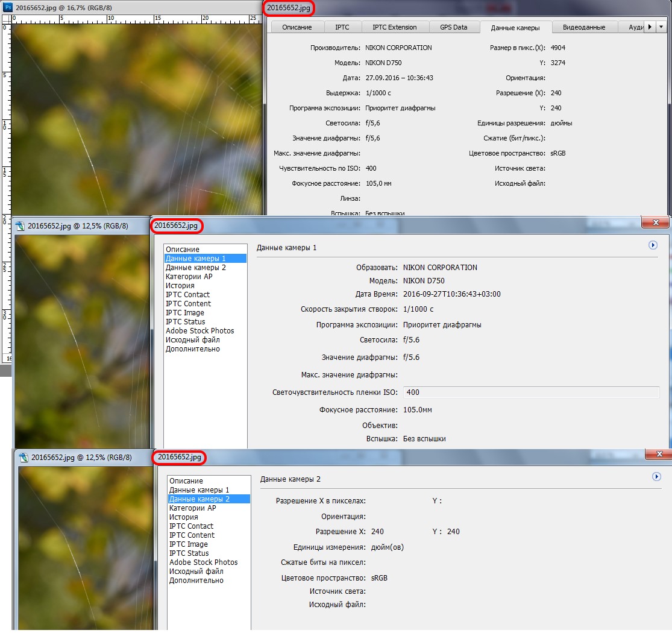Go to the GPS Data tab
This screenshot has height=633, width=672.
453,27
